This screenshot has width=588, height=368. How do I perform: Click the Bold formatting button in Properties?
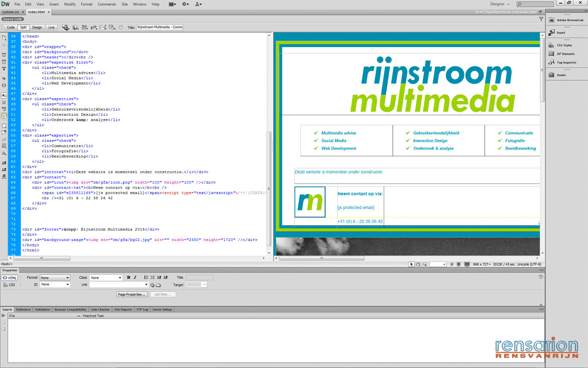coord(128,277)
